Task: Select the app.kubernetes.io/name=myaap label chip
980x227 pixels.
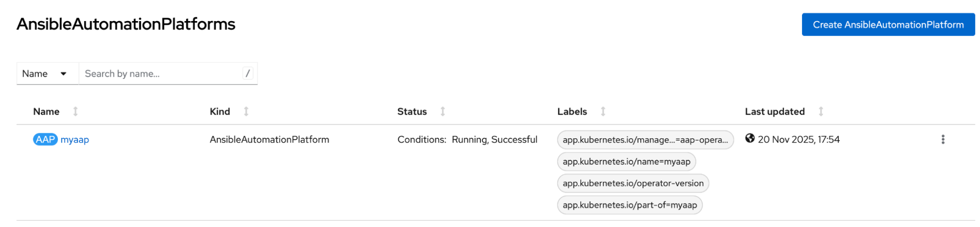Action: [x=626, y=162]
